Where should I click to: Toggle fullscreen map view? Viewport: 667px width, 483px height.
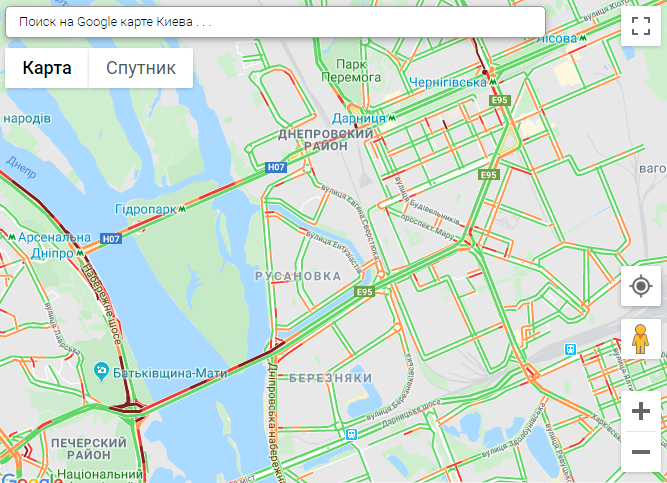point(641,26)
